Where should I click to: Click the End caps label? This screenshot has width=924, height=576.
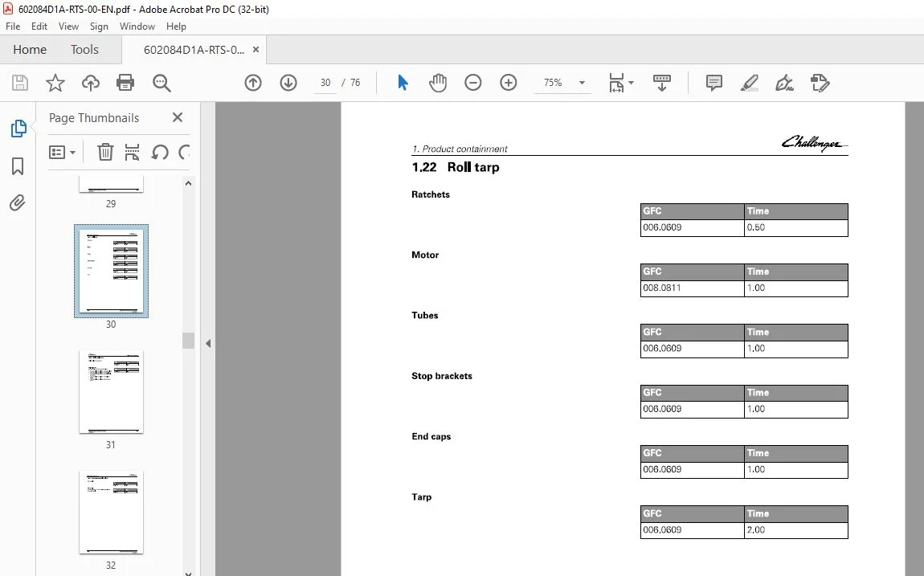pyautogui.click(x=431, y=436)
